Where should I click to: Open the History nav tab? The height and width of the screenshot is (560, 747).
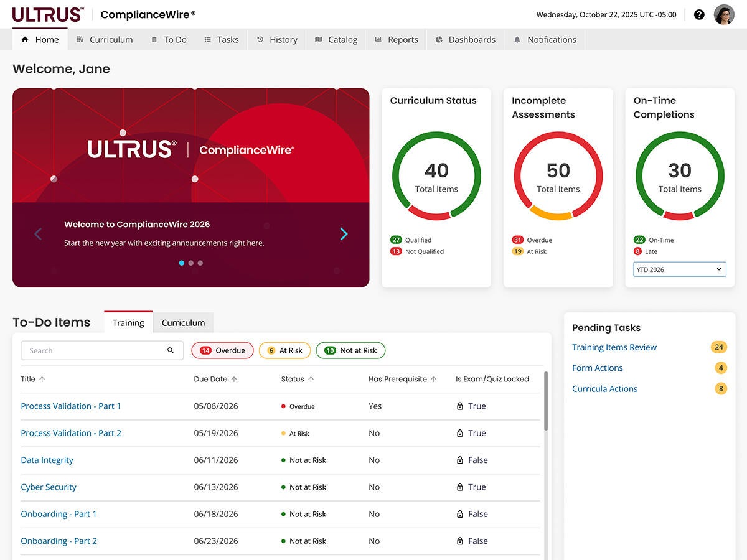pos(277,39)
